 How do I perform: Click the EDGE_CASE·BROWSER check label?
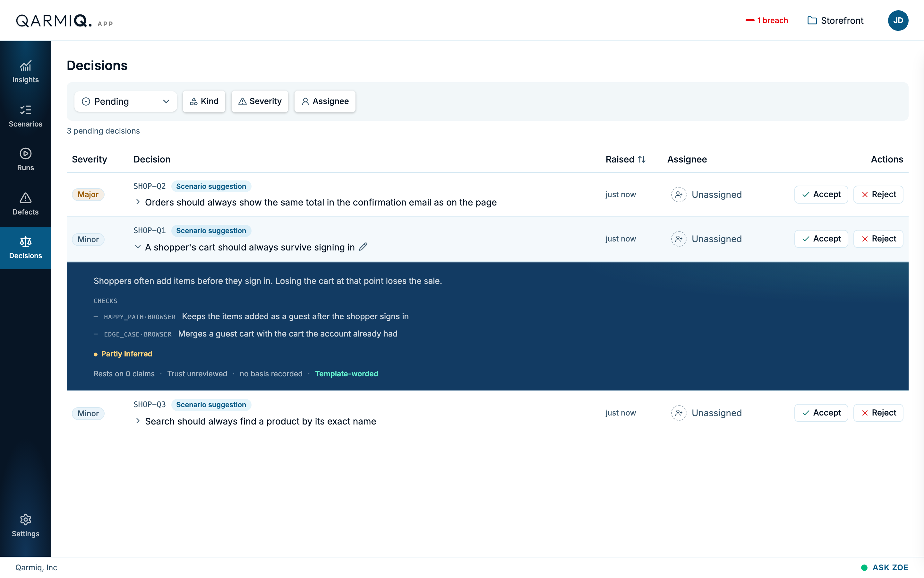(137, 334)
